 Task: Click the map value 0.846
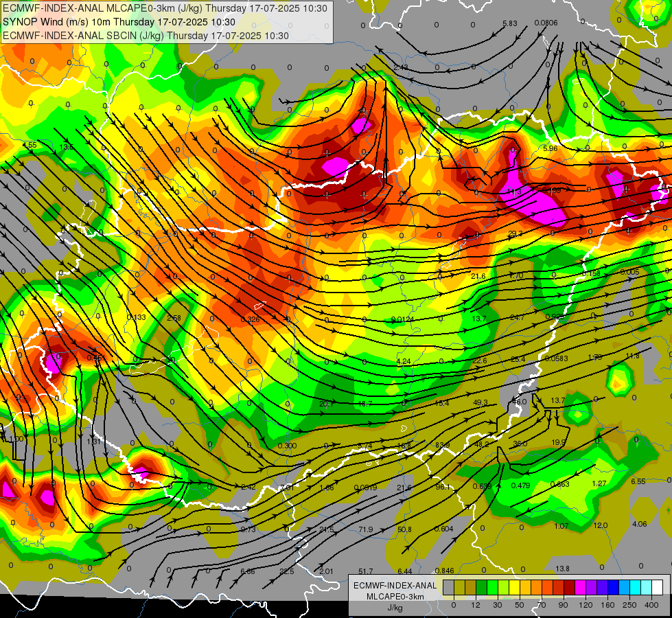444,571
